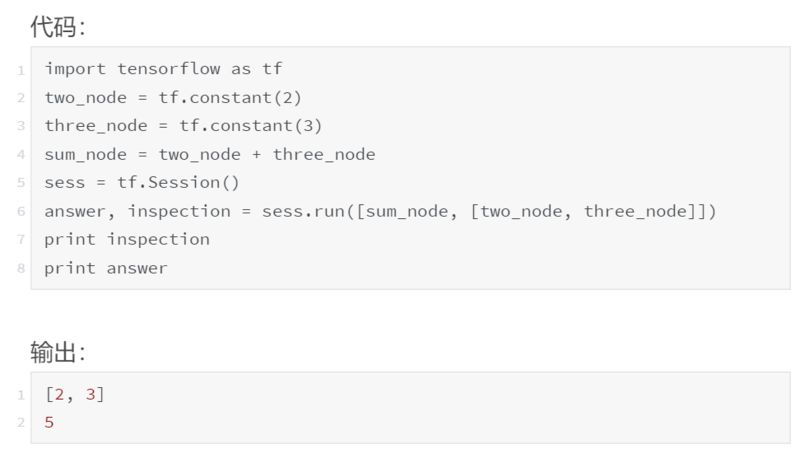
Task: Click line number 7 in code block
Action: tap(20, 240)
